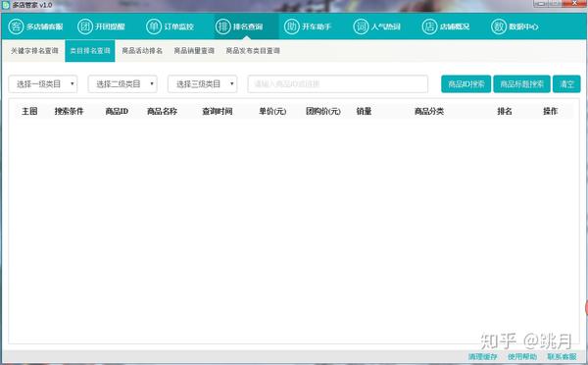Screen dimensions: 588x365
Task: Open the 订单监控 menu label
Action: tap(179, 26)
